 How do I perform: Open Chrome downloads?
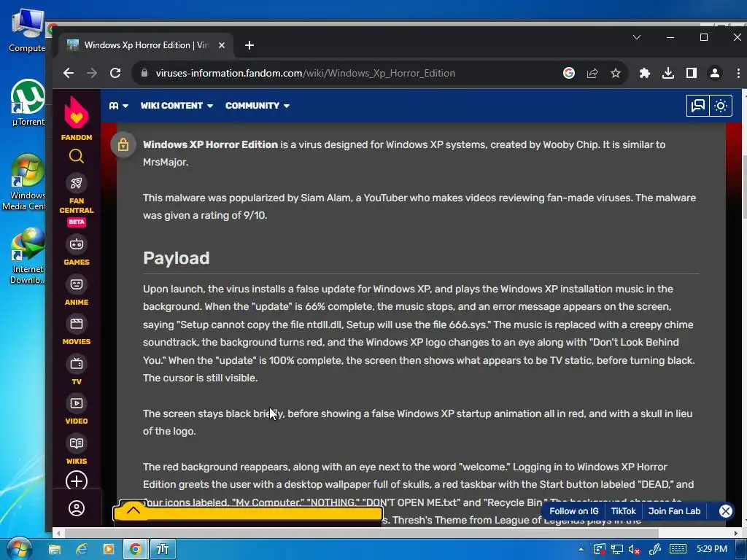click(668, 73)
